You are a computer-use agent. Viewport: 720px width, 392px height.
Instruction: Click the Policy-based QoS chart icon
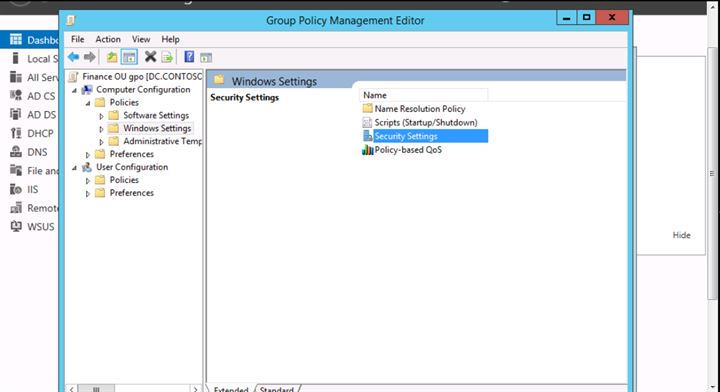tap(367, 150)
